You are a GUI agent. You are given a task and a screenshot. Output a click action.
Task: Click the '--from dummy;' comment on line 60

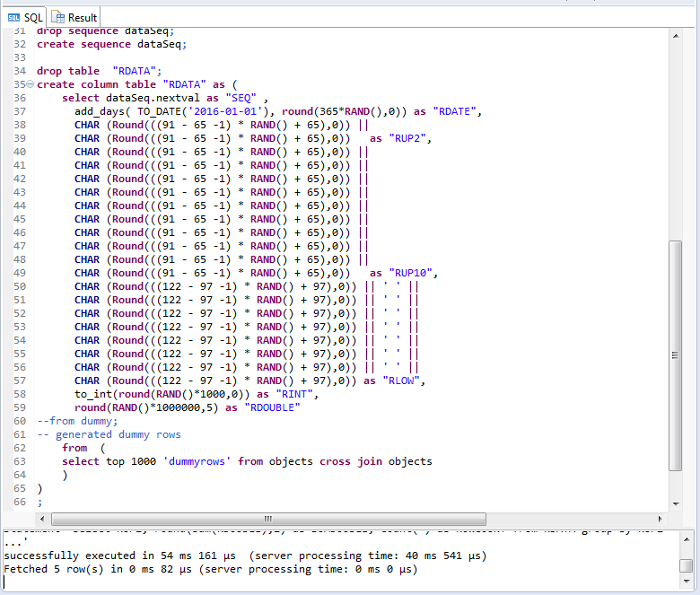click(x=77, y=421)
